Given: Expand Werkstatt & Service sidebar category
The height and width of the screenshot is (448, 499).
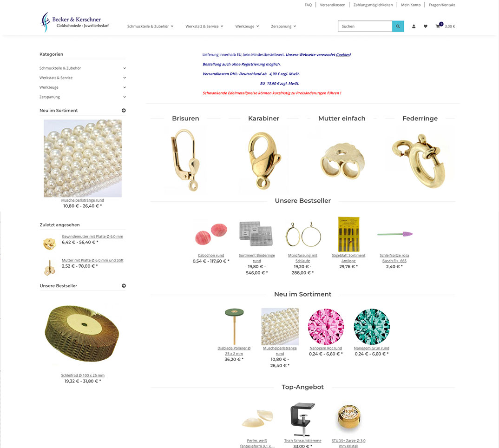Looking at the screenshot, I should [125, 78].
